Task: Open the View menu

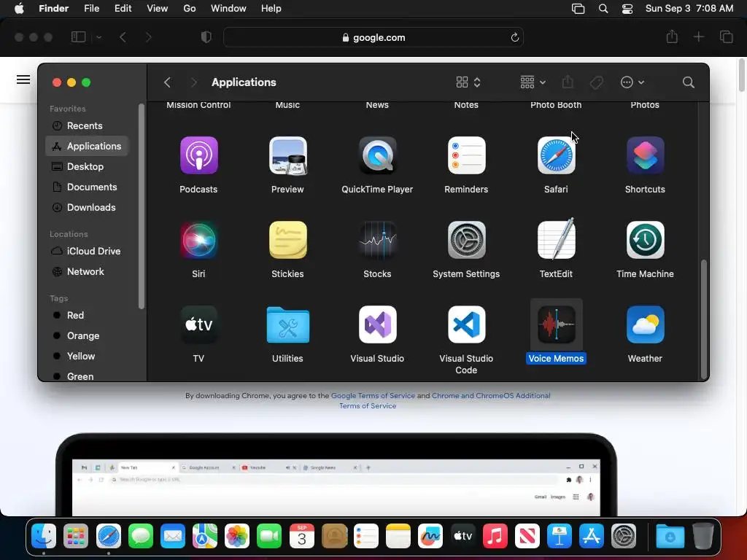Action: [158, 9]
